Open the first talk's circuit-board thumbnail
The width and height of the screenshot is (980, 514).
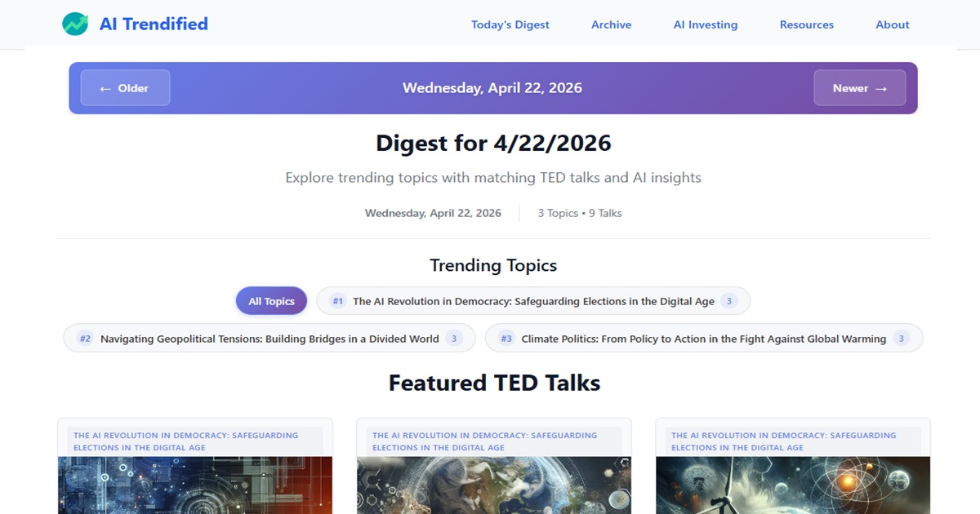point(195,485)
